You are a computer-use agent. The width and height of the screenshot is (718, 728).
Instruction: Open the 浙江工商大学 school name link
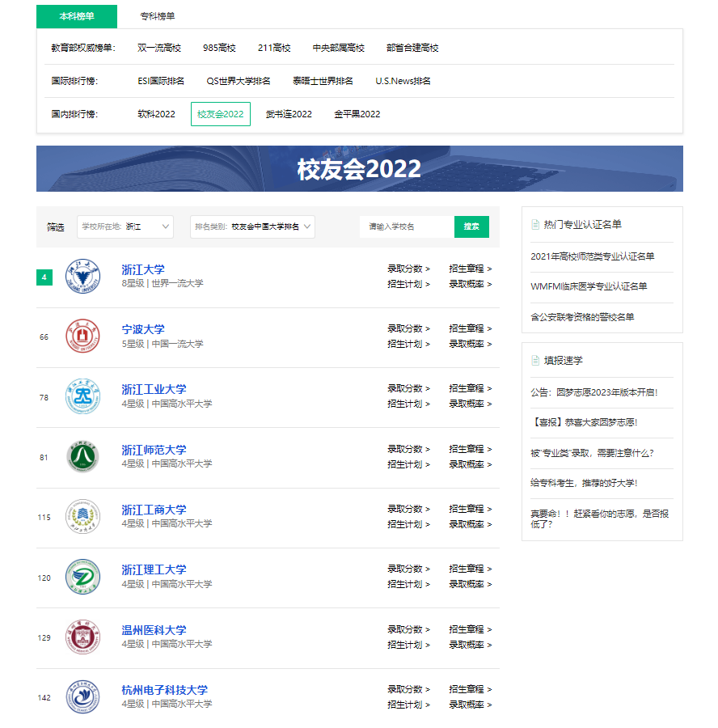pyautogui.click(x=154, y=510)
